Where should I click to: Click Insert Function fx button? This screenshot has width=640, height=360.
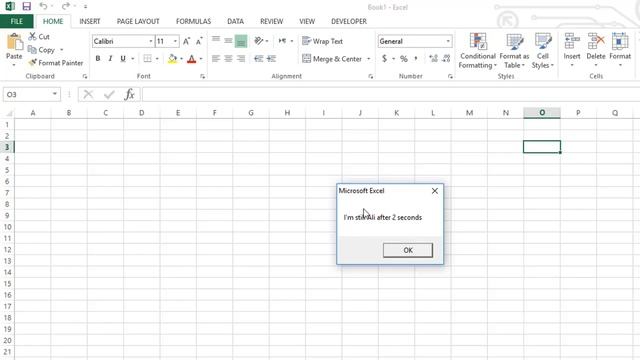[x=129, y=95]
